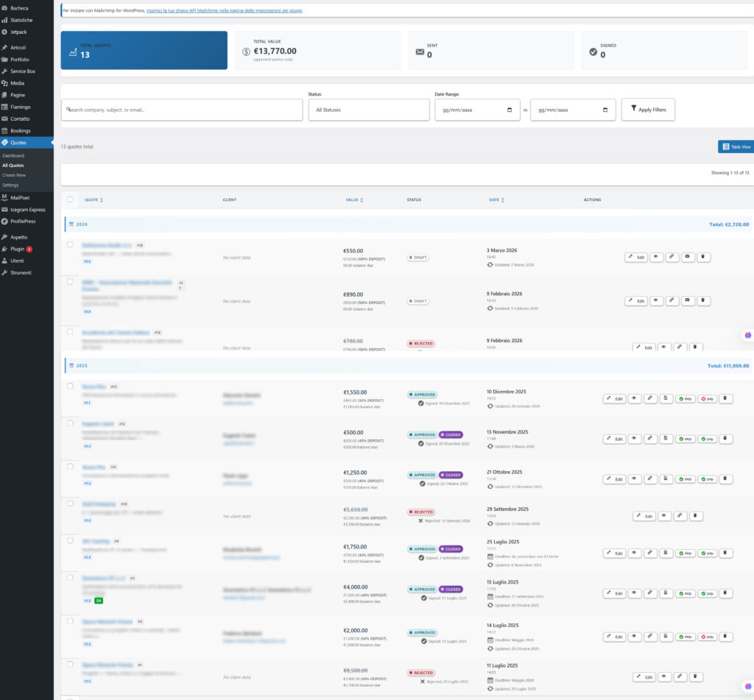
Task: Select the checkbox for the €550.00 quote
Action: [x=70, y=244]
